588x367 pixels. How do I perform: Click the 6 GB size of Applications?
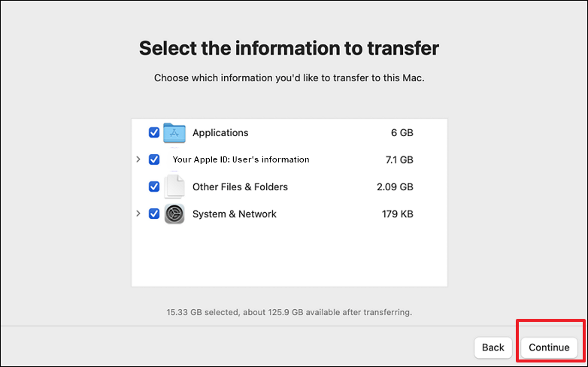(x=402, y=133)
